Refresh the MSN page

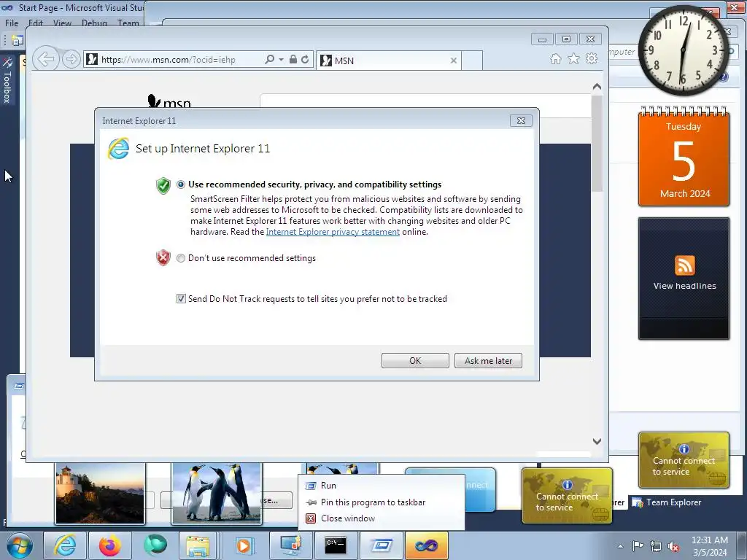tap(305, 60)
